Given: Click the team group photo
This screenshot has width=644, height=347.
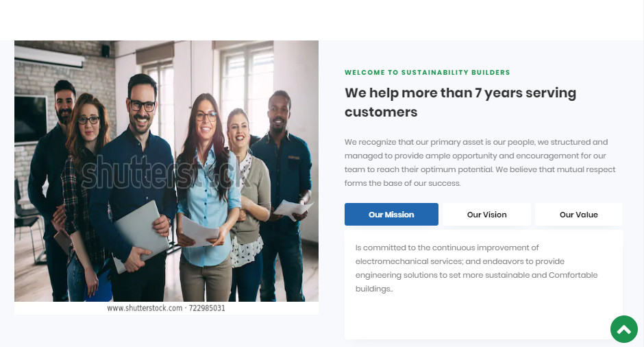Looking at the screenshot, I should (x=166, y=171).
